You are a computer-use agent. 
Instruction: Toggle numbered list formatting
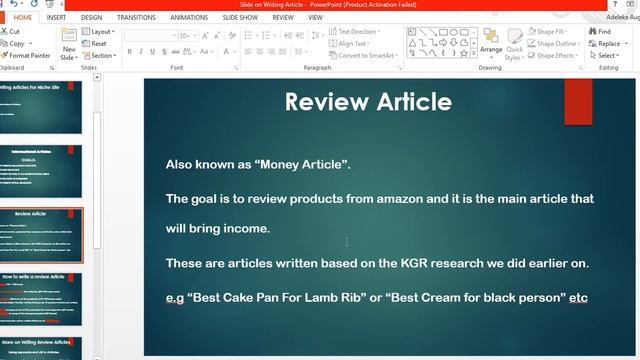click(266, 36)
